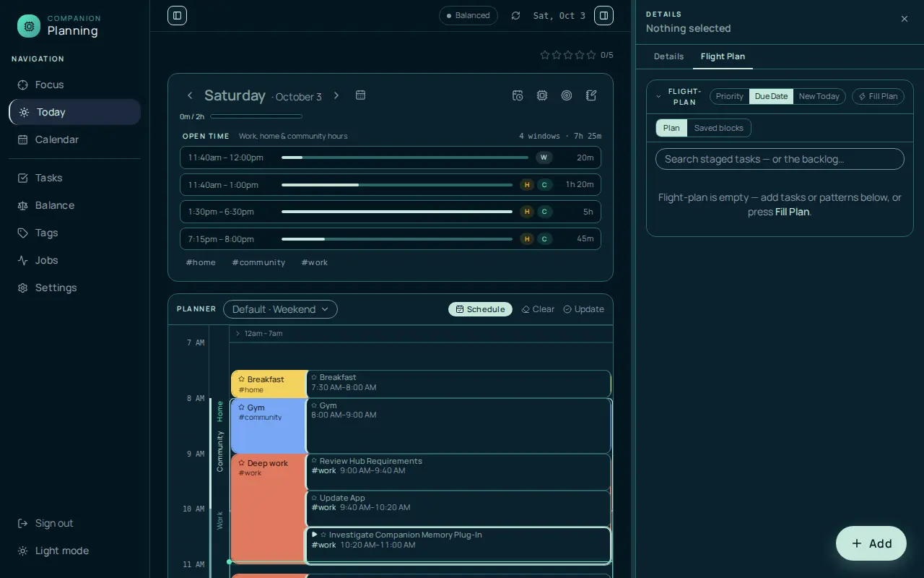Click the Fill Plan button
924x578 pixels.
878,96
